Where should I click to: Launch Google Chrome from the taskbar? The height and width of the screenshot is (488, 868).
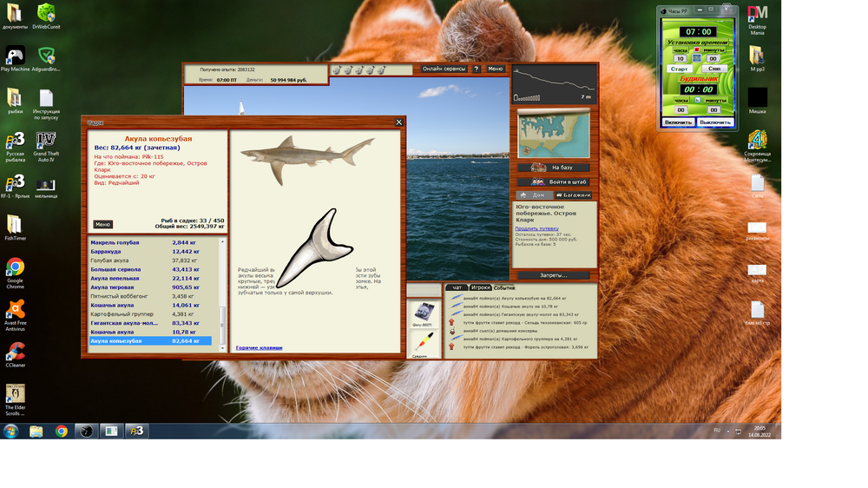coord(62,431)
